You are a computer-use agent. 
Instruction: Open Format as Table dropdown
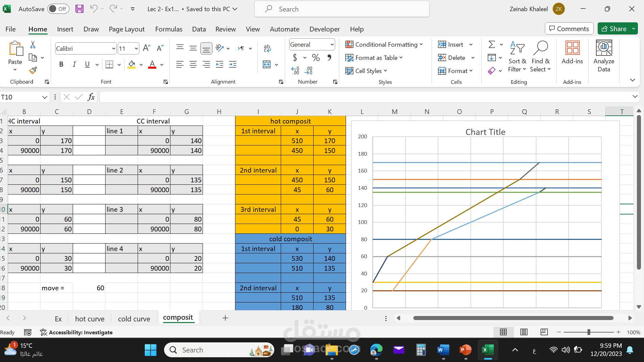[374, 58]
